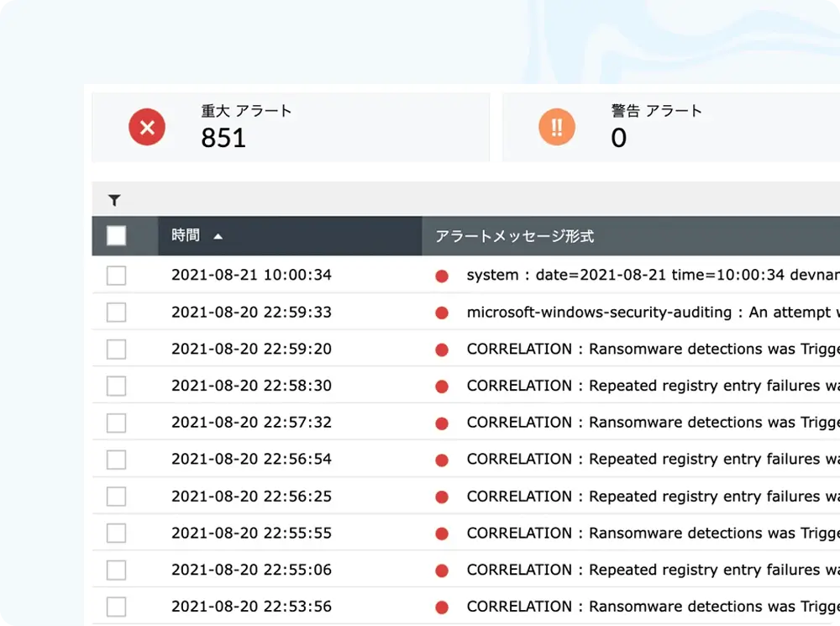Select timestamp 2021-08-20 22:59:33
Screen dimensions: 840x626
click(251, 312)
